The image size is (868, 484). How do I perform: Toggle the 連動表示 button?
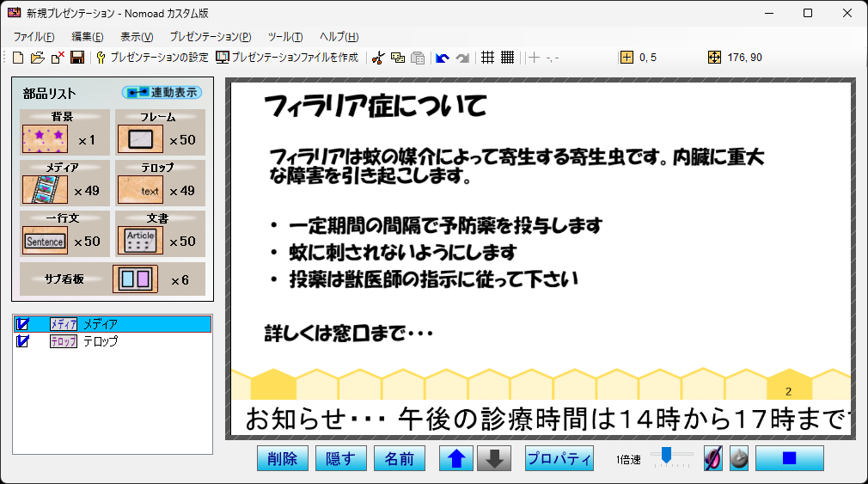click(x=162, y=93)
